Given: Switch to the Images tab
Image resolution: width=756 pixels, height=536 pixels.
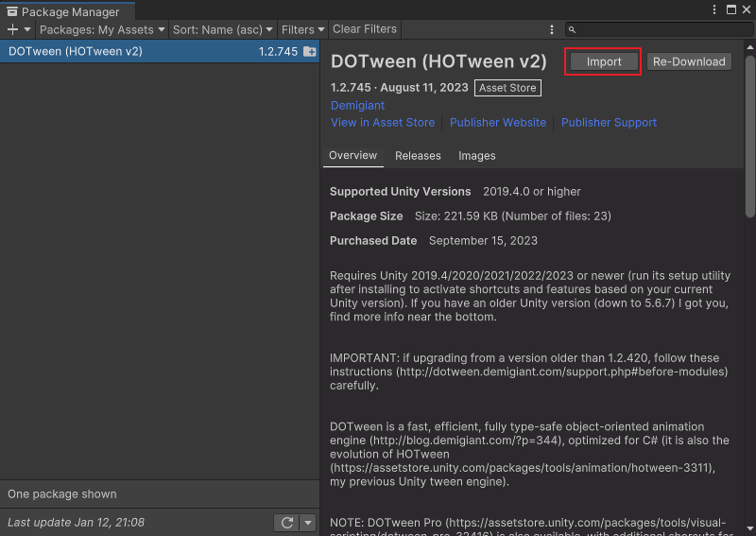Looking at the screenshot, I should click(477, 156).
